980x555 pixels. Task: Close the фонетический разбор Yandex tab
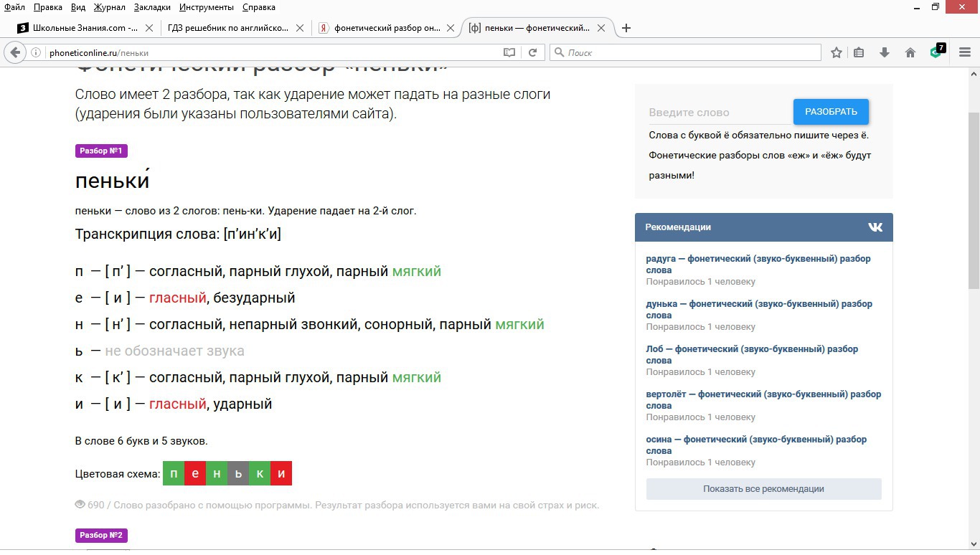click(451, 28)
